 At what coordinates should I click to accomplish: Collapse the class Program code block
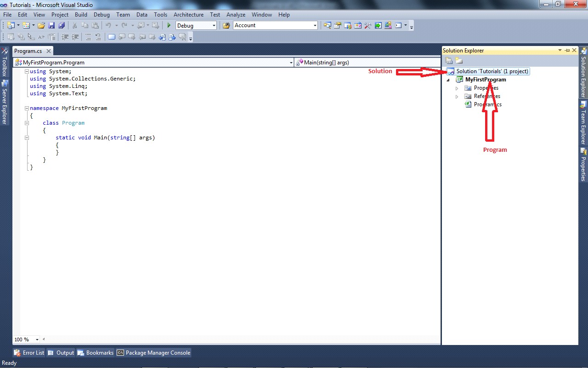(27, 123)
